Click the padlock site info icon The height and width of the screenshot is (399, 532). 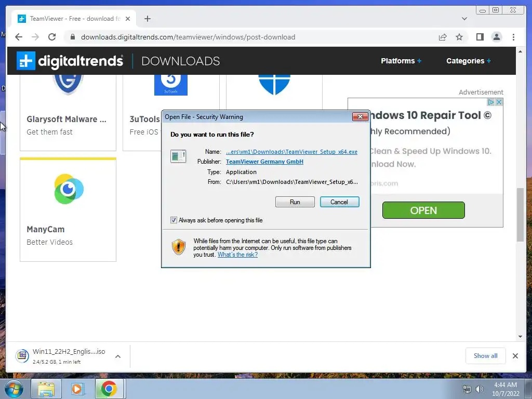click(72, 37)
